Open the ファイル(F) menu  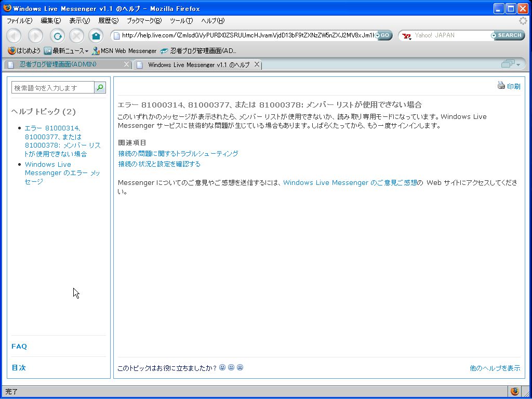coord(19,21)
